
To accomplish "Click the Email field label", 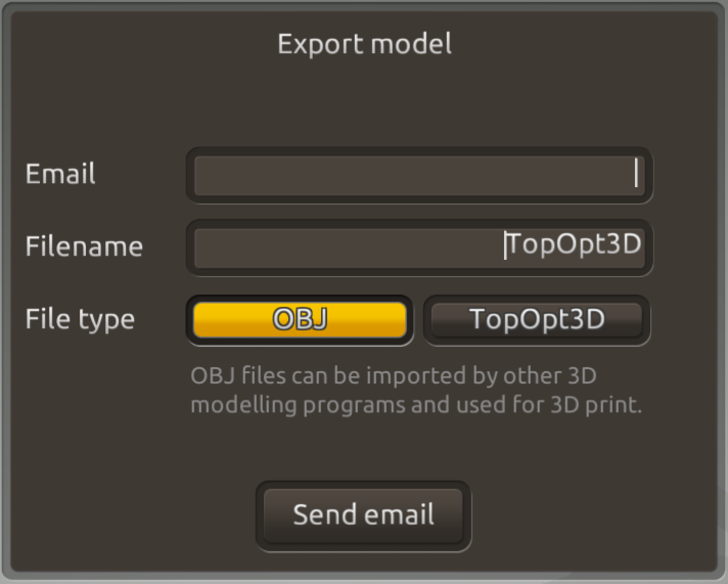I will (60, 173).
